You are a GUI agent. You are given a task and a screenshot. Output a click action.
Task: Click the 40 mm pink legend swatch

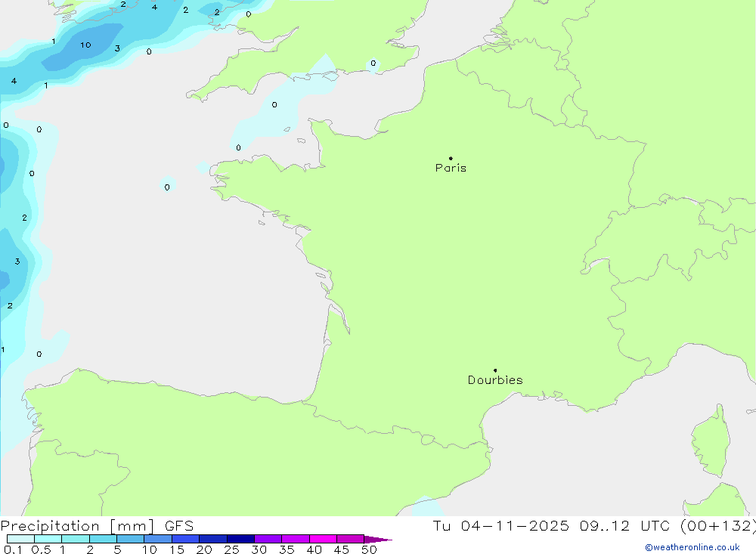pyautogui.click(x=323, y=539)
